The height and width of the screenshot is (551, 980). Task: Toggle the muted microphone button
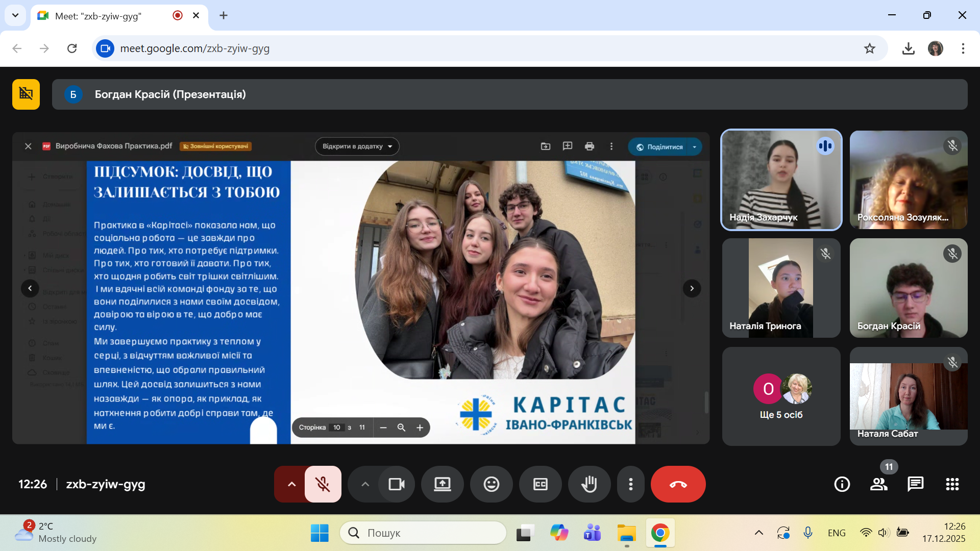[323, 484]
